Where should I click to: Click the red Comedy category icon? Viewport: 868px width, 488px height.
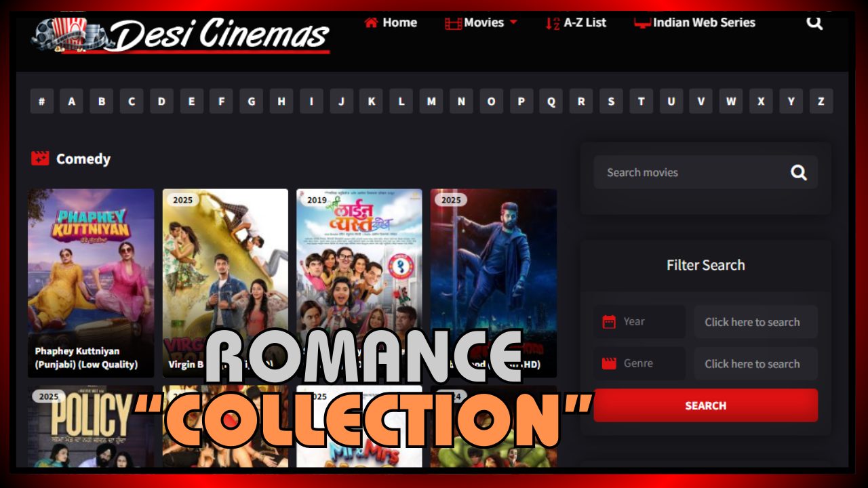40,159
